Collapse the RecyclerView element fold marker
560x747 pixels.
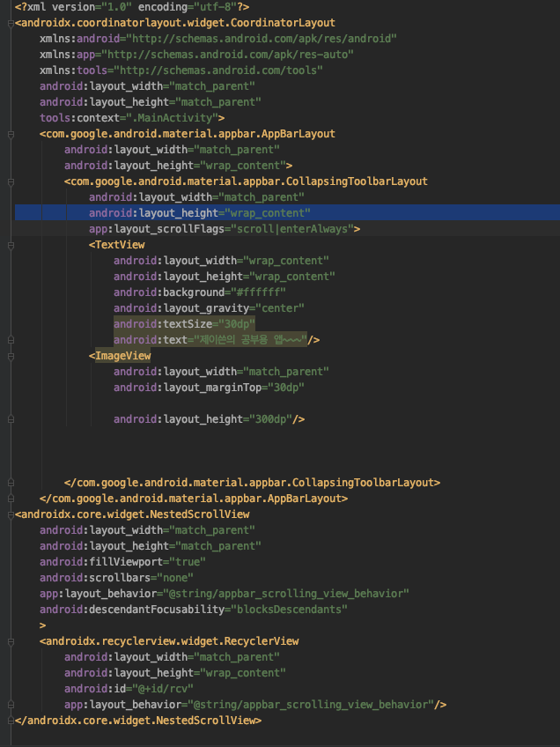coord(11,641)
